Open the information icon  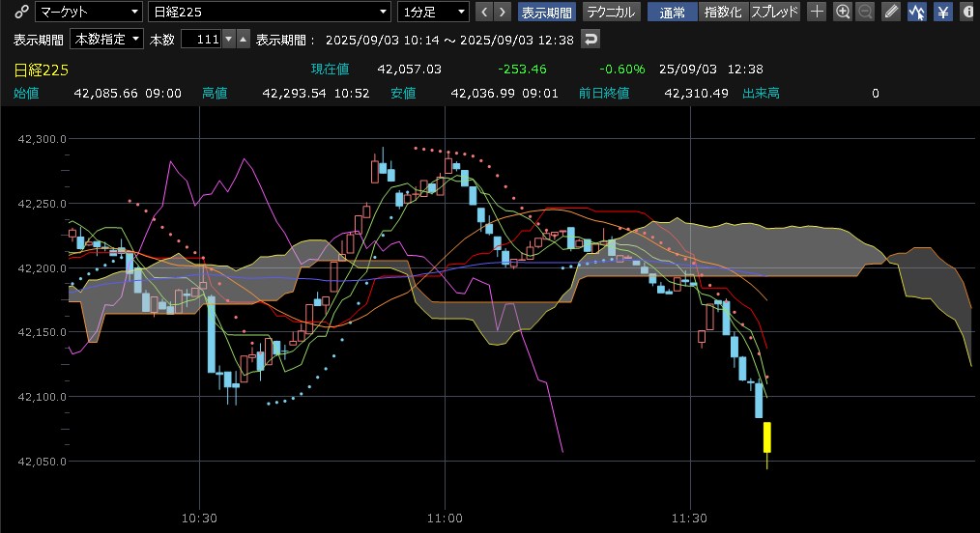pos(968,12)
